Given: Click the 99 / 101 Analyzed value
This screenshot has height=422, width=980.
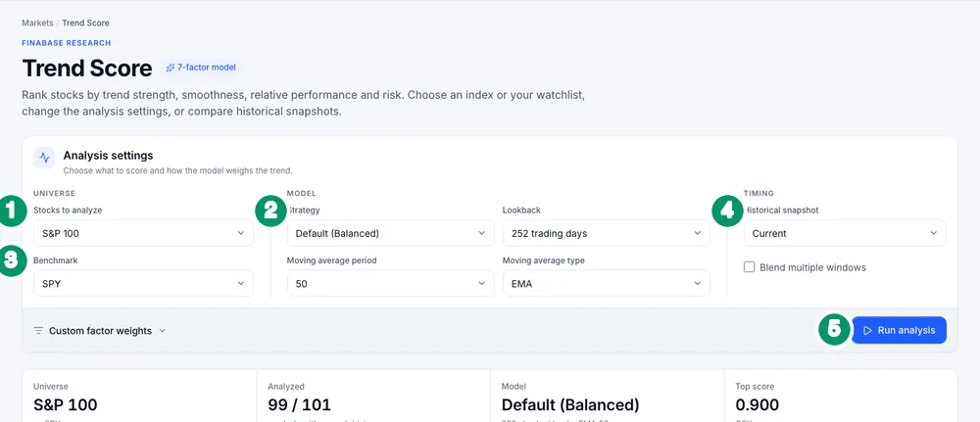Looking at the screenshot, I should pos(299,405).
